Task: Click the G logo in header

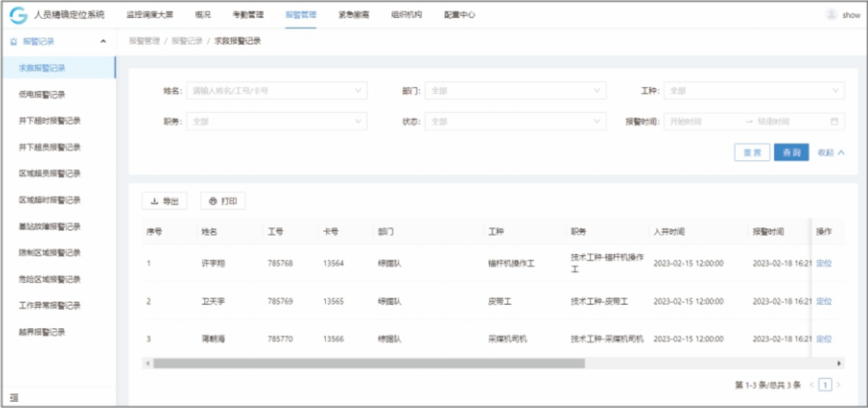Action: 19,15
